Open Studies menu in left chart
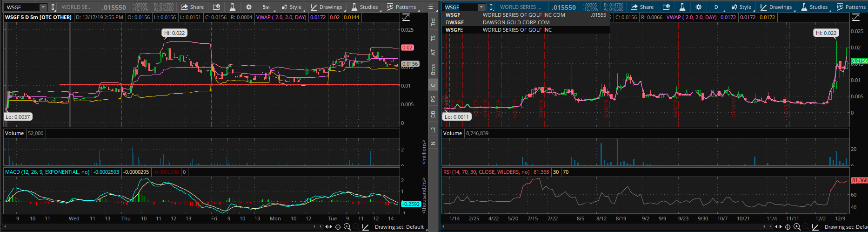The image size is (868, 232). tap(364, 7)
